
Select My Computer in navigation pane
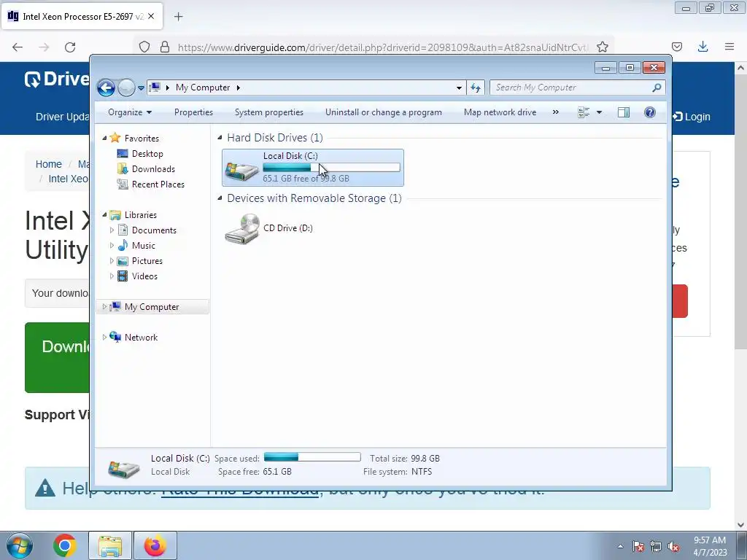point(152,307)
